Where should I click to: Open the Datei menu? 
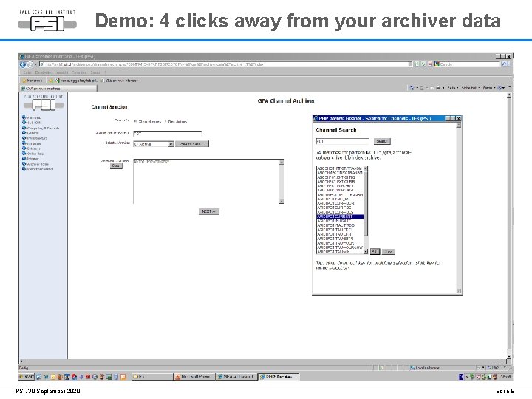[x=27, y=72]
